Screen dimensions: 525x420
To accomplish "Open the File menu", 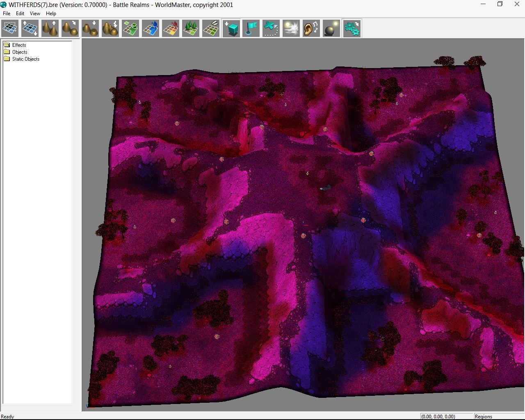I will tap(7, 14).
